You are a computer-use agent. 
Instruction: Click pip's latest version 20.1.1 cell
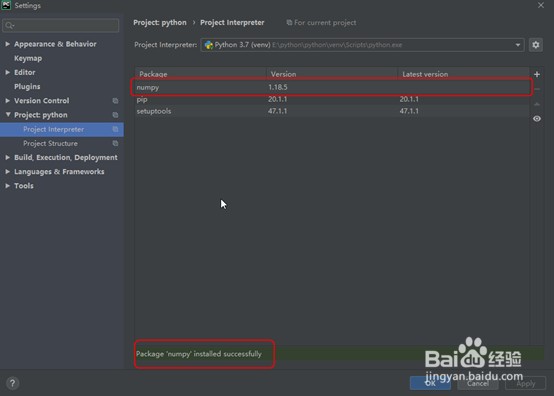(x=409, y=99)
